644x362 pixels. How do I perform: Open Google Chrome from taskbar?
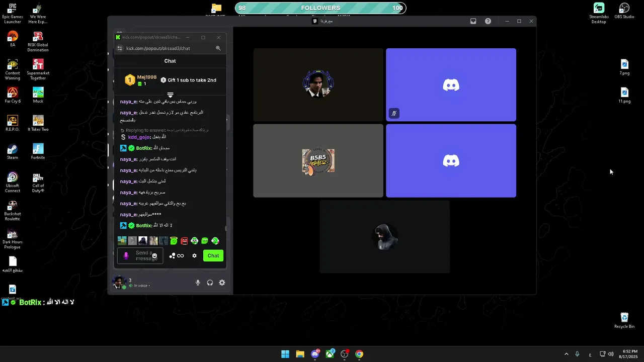[359, 354]
